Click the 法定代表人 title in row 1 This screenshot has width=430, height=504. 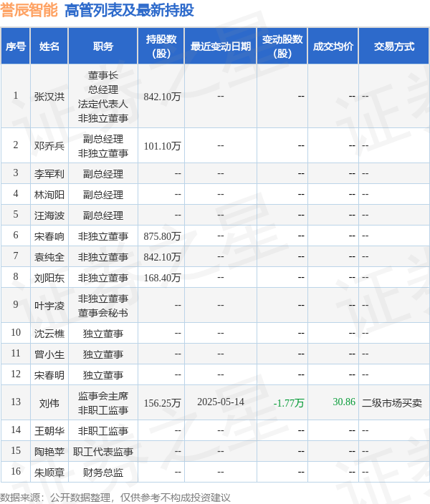coord(103,104)
